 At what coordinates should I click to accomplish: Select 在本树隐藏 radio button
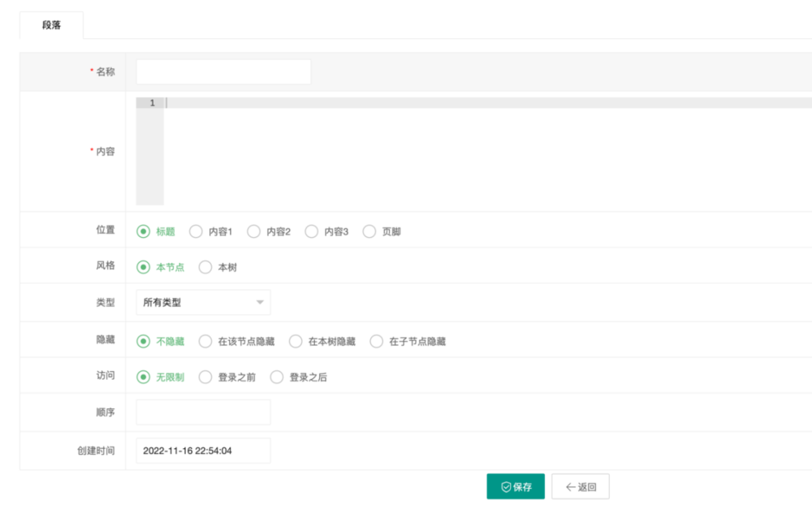pyautogui.click(x=296, y=342)
